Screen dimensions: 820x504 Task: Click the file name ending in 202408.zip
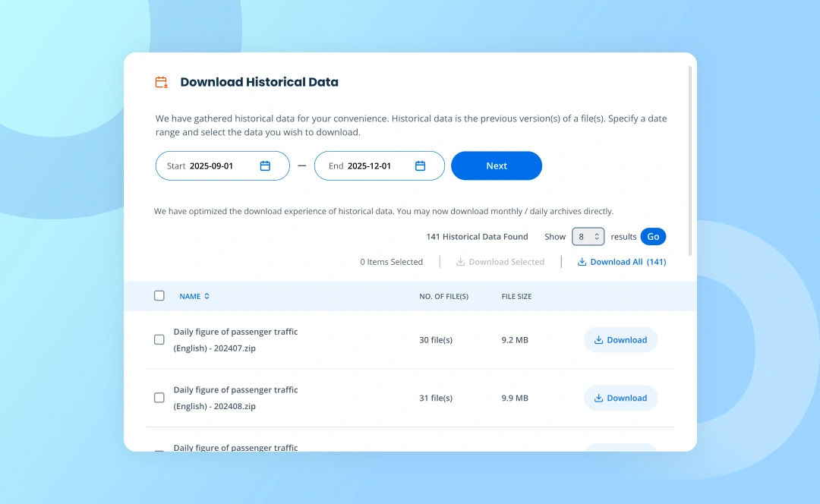tap(236, 398)
